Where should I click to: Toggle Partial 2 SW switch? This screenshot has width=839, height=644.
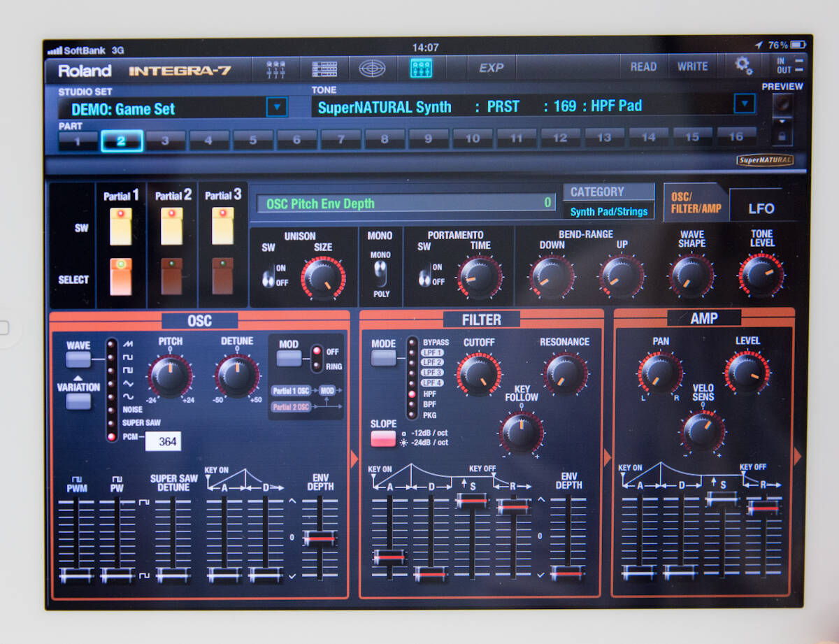coord(172,226)
